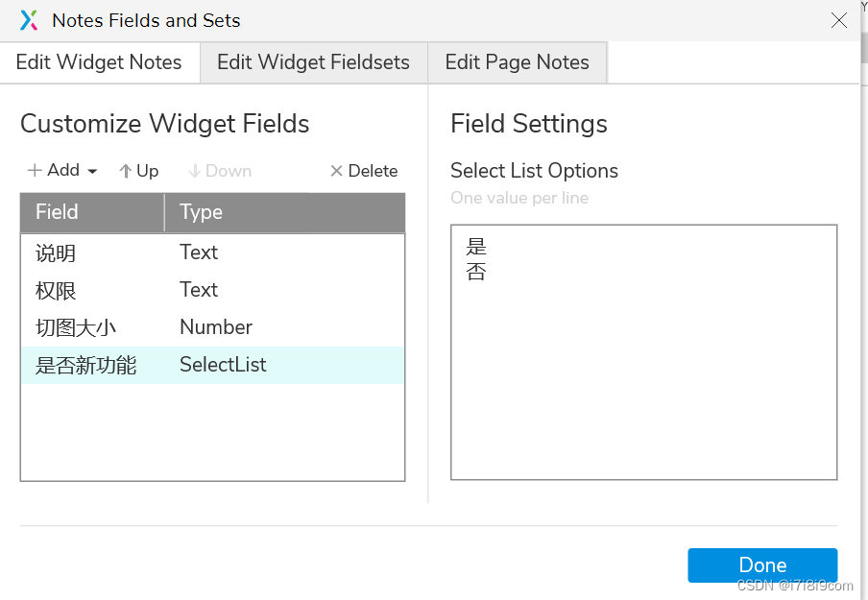The image size is (868, 600).
Task: Select the 权限 field row
Action: pyautogui.click(x=212, y=290)
